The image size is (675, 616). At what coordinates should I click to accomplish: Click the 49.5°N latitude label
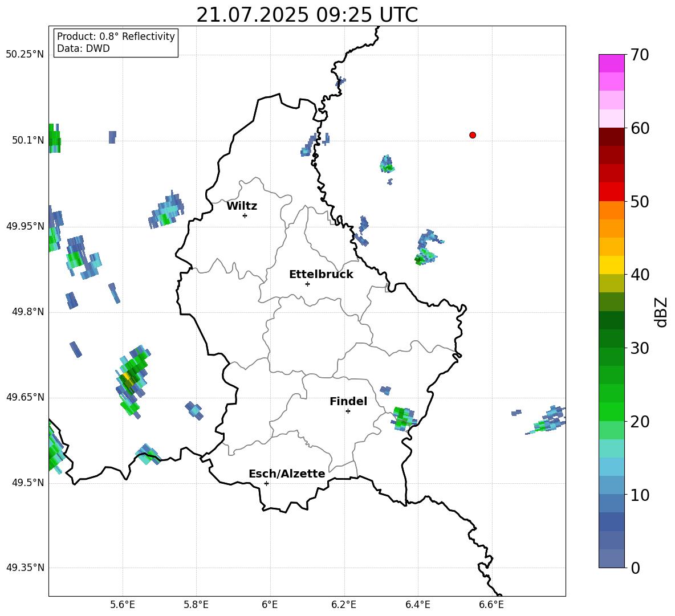click(x=27, y=482)
